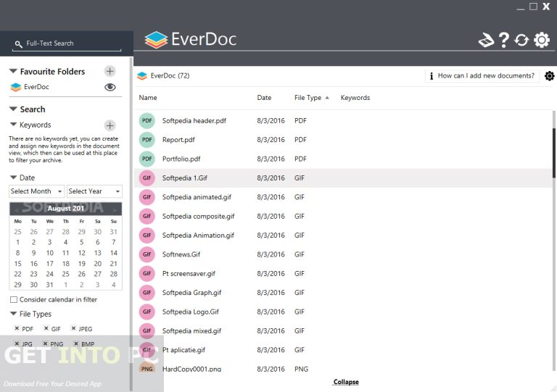Click the EverDoc folder icon in Favourite Folders
Screen dimensions: 557x392
coord(16,87)
